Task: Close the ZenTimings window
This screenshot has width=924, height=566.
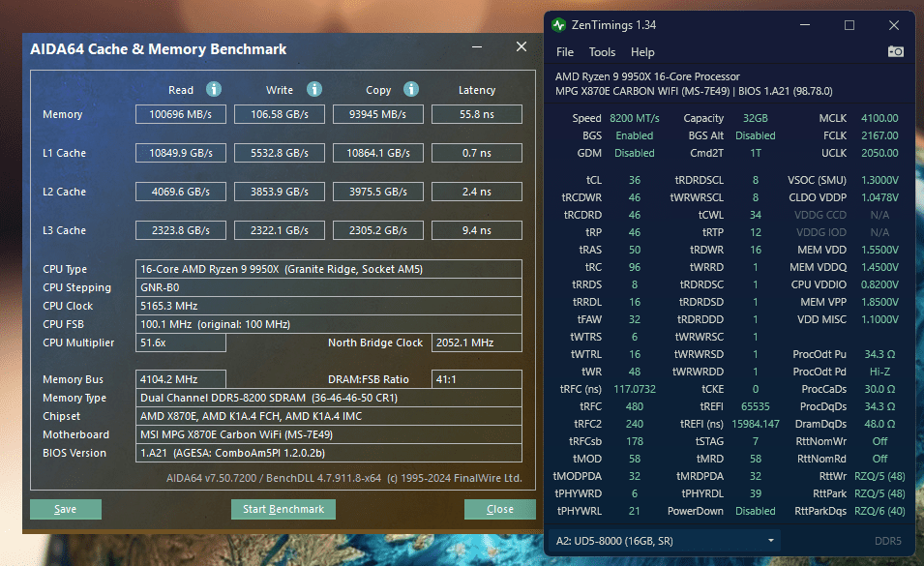Action: pyautogui.click(x=894, y=25)
